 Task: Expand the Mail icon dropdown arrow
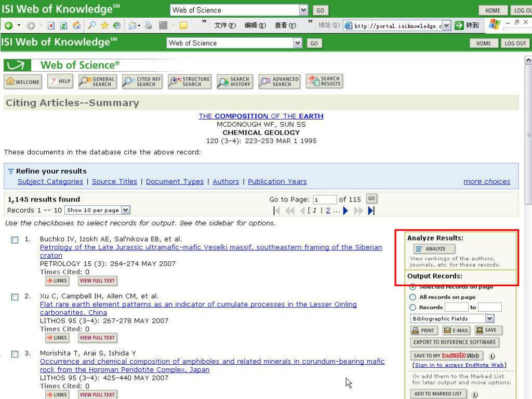point(139,25)
